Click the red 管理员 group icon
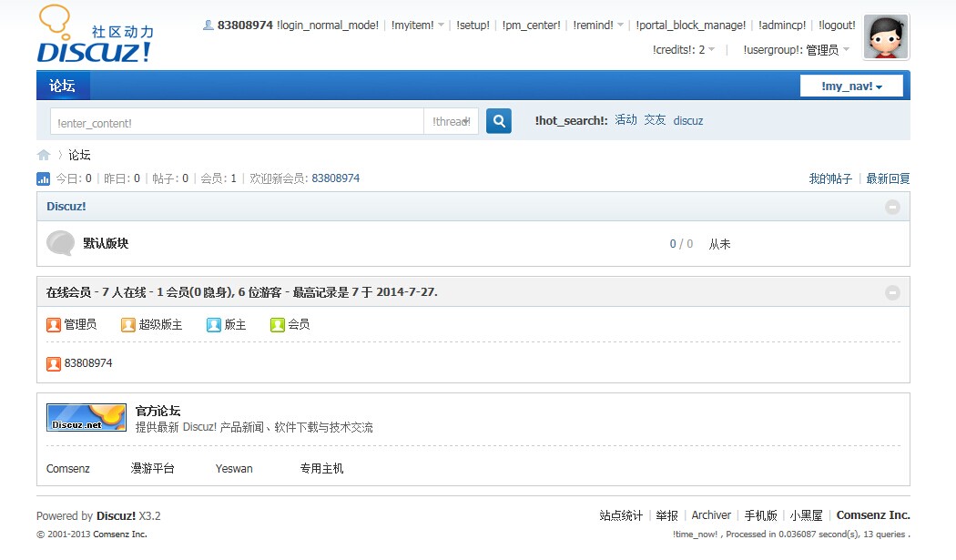This screenshot has height=560, width=956. pos(53,323)
